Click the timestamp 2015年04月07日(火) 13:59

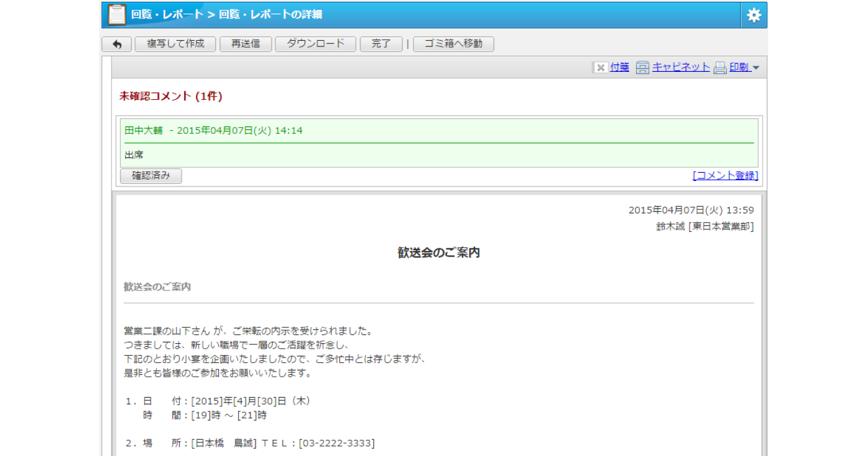691,210
